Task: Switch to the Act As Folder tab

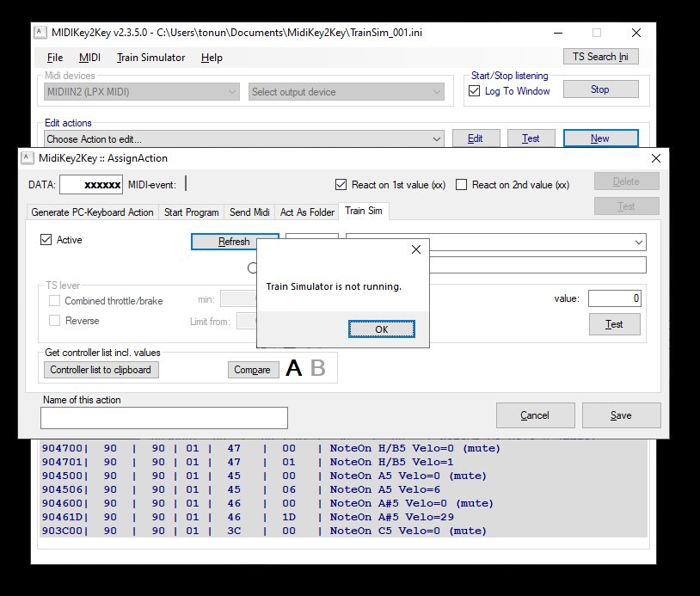Action: 307,212
